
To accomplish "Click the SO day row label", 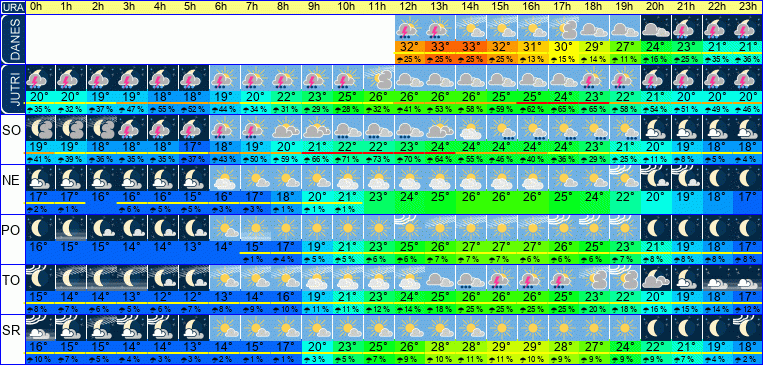I will click(11, 130).
